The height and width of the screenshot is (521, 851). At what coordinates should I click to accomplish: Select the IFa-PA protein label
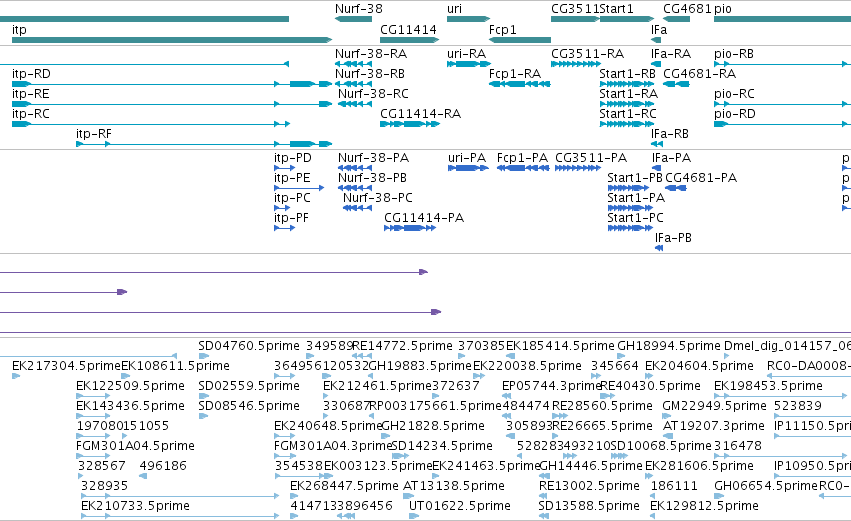[x=671, y=158]
